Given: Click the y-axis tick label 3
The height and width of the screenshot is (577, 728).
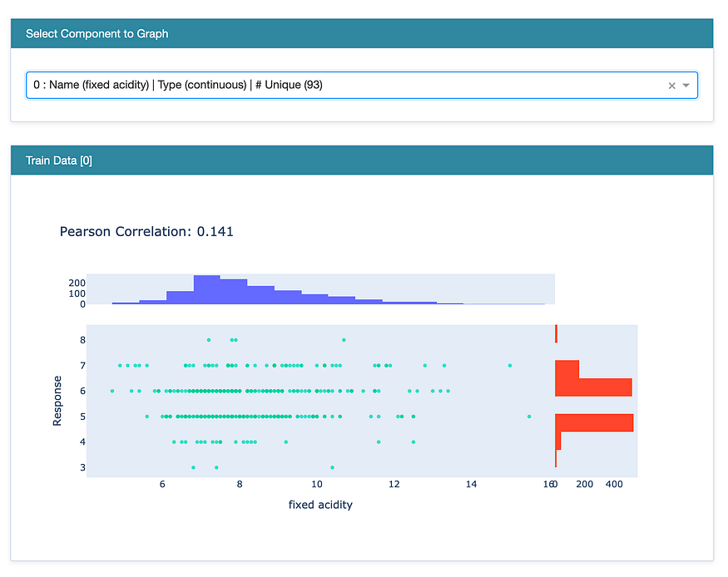Looking at the screenshot, I should click(x=82, y=467).
